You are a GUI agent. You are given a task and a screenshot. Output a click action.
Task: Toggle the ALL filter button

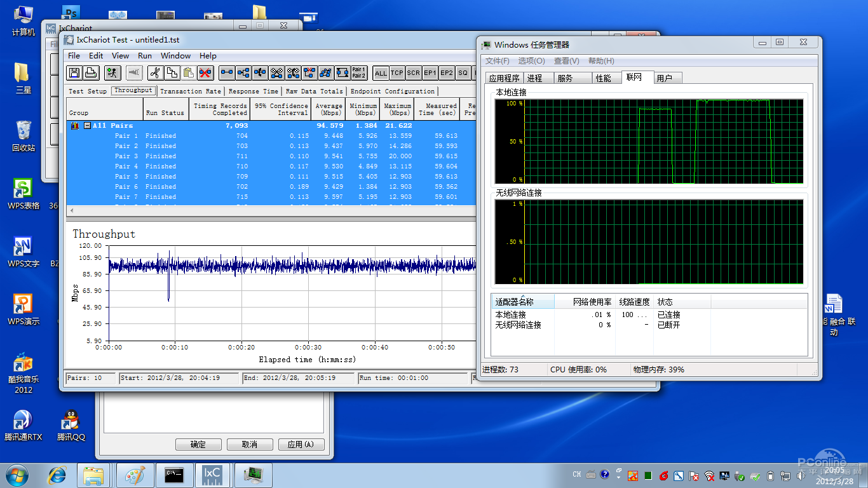pos(381,72)
